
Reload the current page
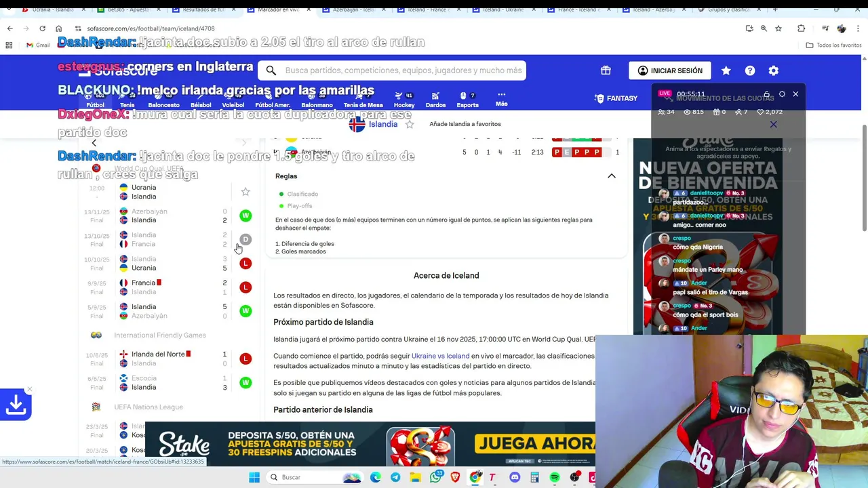pos(42,28)
